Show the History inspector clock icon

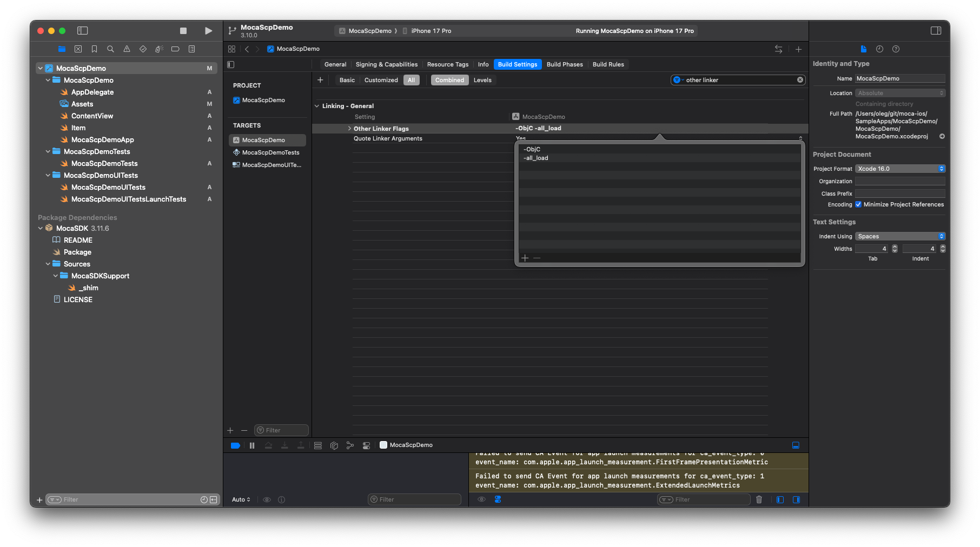coord(879,49)
